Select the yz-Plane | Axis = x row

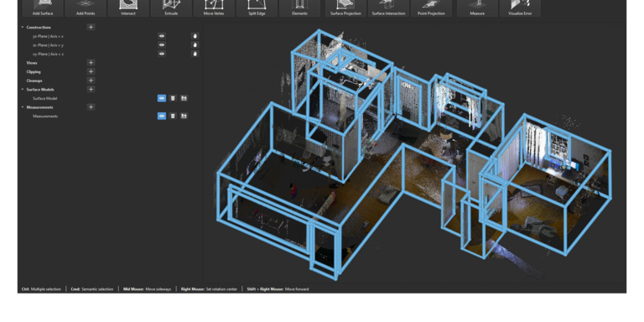click(x=48, y=36)
